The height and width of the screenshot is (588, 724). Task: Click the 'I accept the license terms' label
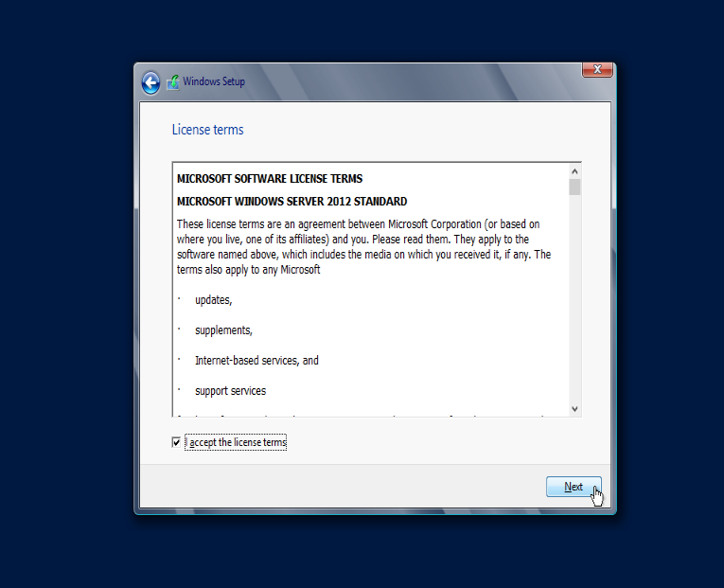tap(236, 442)
